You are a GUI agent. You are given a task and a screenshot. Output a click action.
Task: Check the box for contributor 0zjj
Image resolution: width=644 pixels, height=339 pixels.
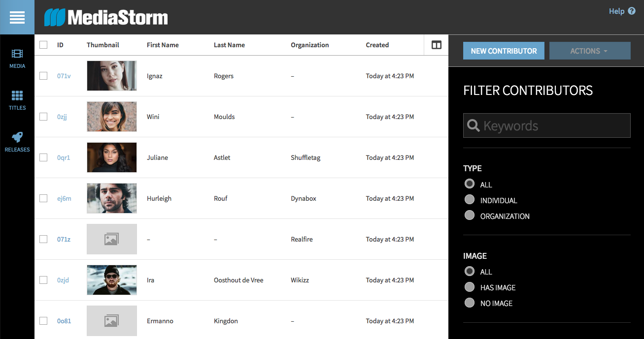point(43,117)
